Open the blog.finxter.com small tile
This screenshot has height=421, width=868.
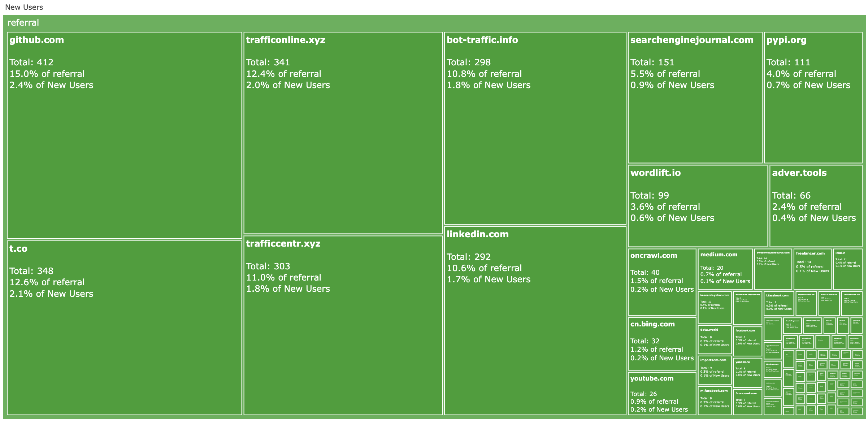coord(773,369)
